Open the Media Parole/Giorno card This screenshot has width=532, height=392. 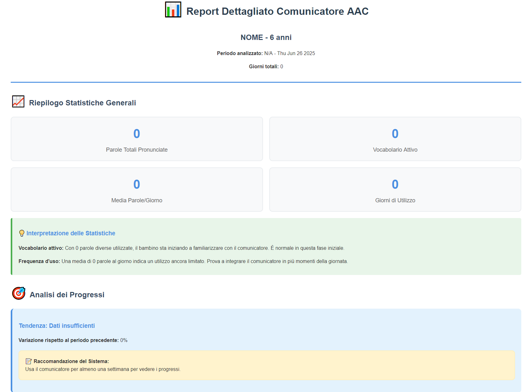tap(137, 189)
